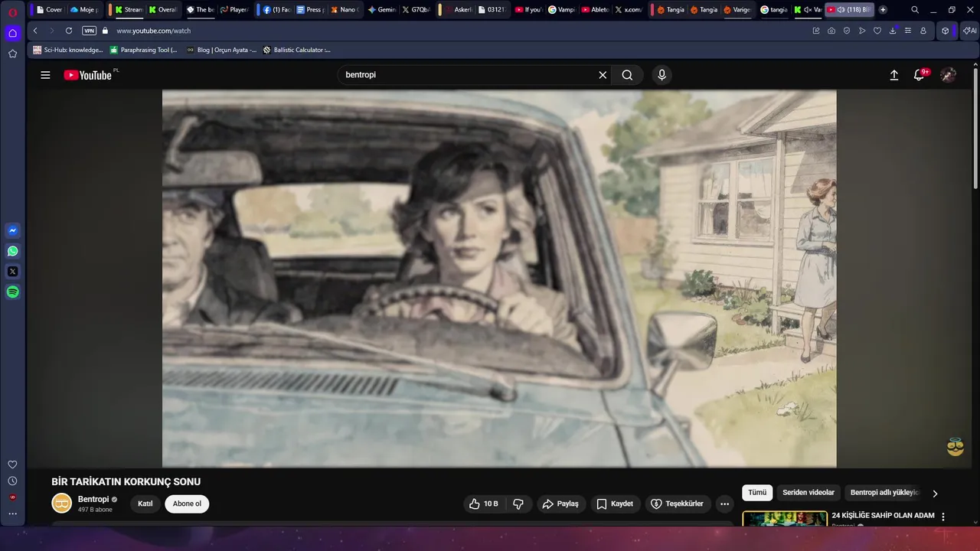Switch to the x.com browser tab
The width and height of the screenshot is (980, 551).
[x=630, y=10]
